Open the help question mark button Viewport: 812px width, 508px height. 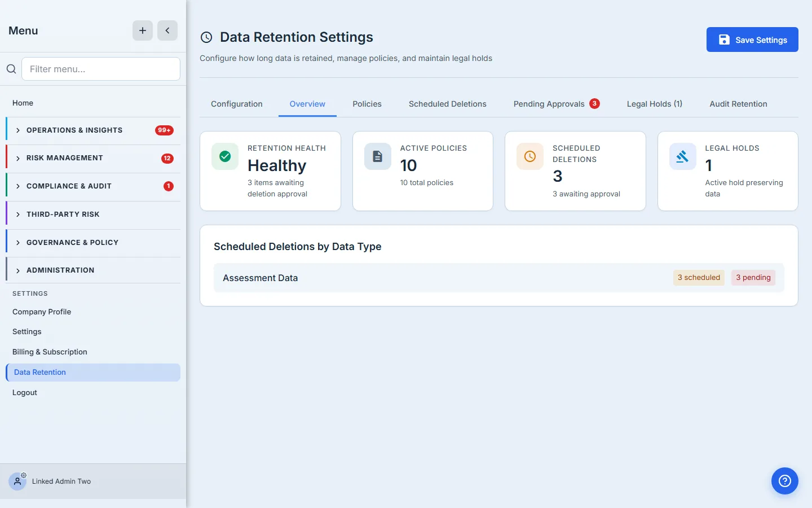tap(785, 481)
